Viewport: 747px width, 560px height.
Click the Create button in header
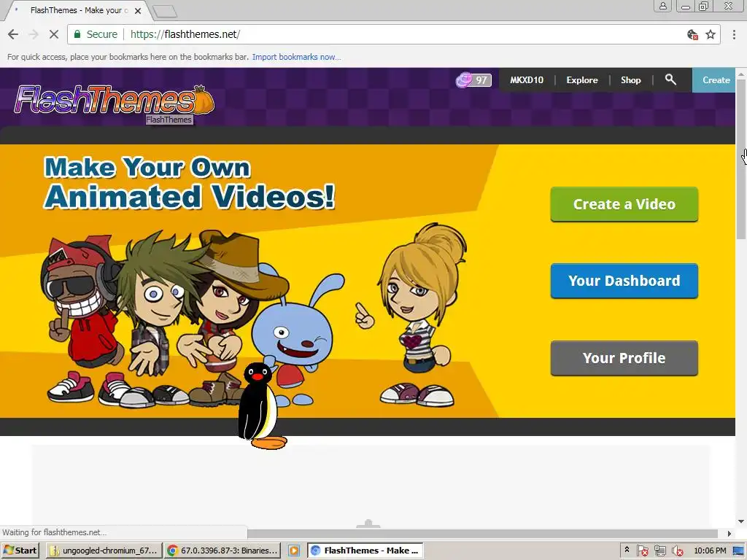coord(713,80)
